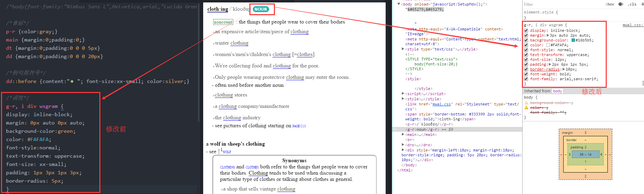The image size is (644, 194).
Task: Disable the display: inline-block property
Action: click(x=526, y=30)
